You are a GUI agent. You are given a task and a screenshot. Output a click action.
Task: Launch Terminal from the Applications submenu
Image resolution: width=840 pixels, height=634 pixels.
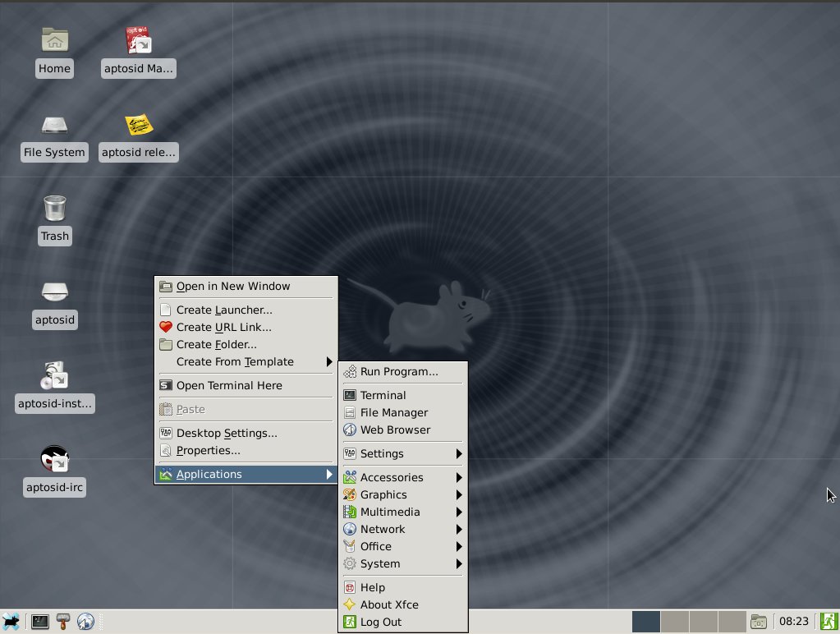coord(403,395)
